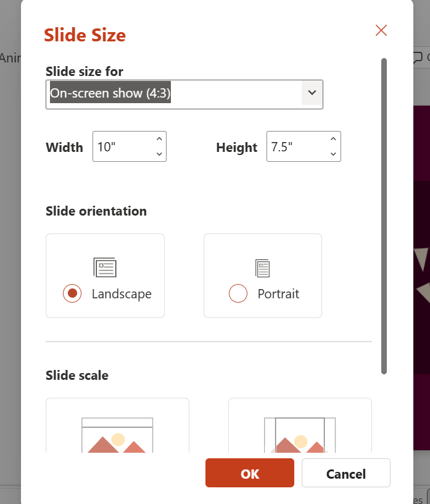Image resolution: width=430 pixels, height=504 pixels.
Task: Confirm slide size with OK button
Action: point(250,473)
